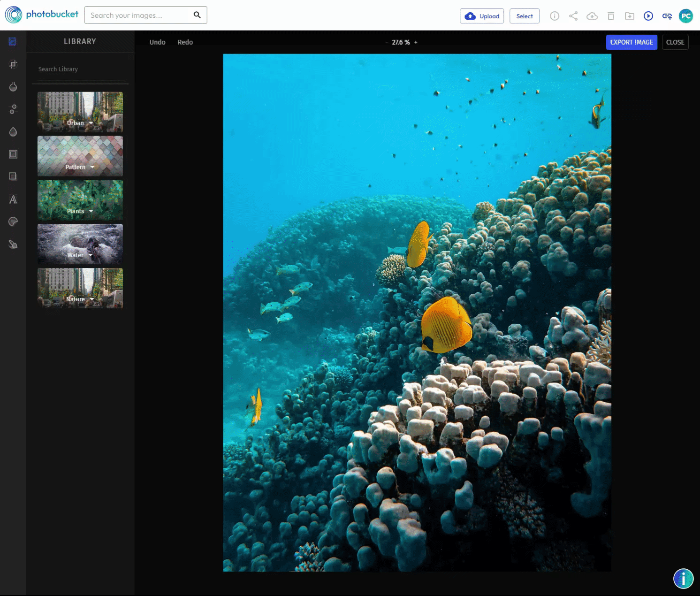
Task: Open the Filters flask tool
Action: click(13, 87)
